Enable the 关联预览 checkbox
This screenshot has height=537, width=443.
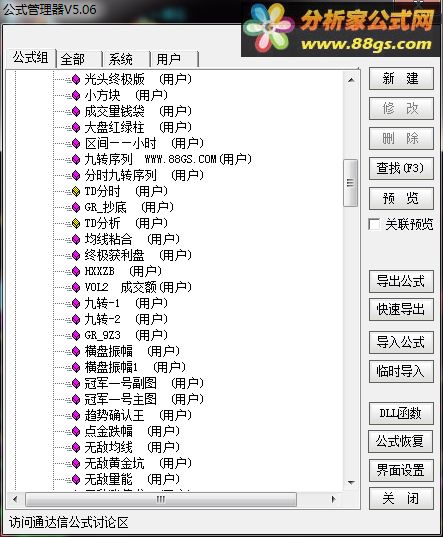374,225
